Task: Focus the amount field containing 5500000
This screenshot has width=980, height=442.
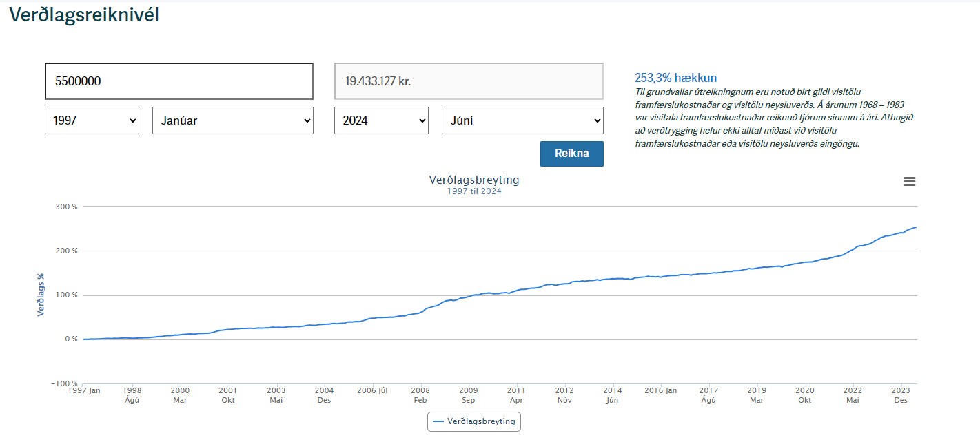Action: 178,81
